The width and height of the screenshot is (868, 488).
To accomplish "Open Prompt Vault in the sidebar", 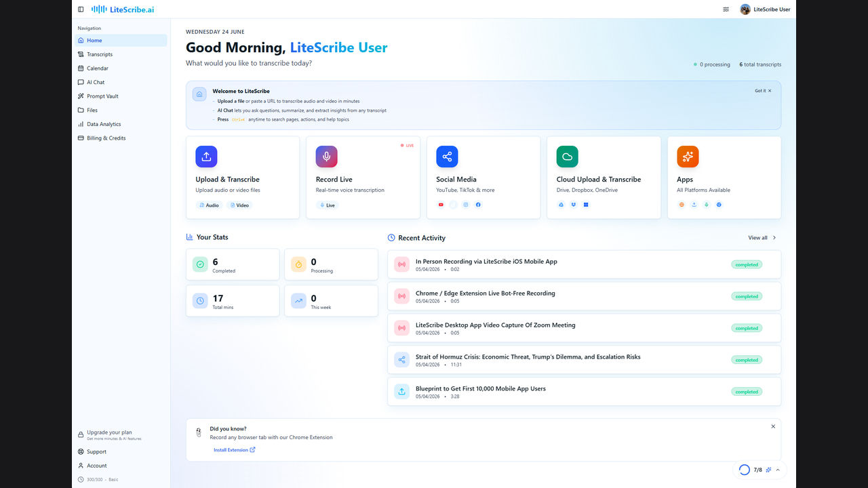I will (121, 96).
